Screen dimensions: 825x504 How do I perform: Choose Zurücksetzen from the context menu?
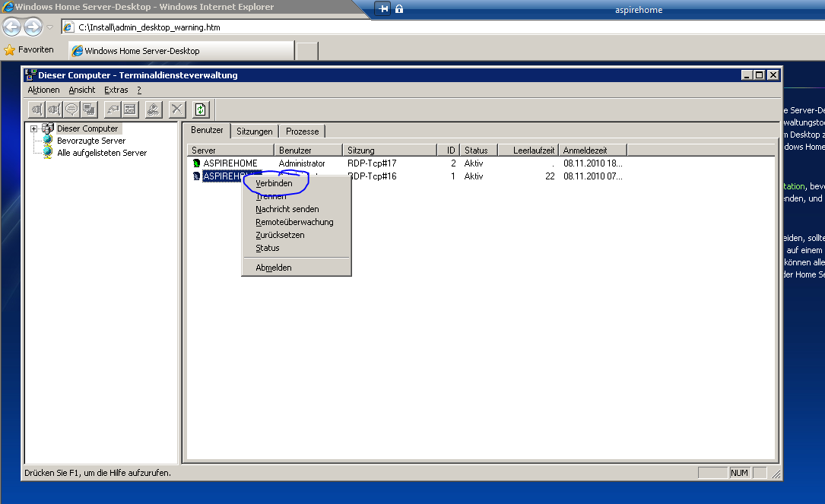[x=297, y=235]
